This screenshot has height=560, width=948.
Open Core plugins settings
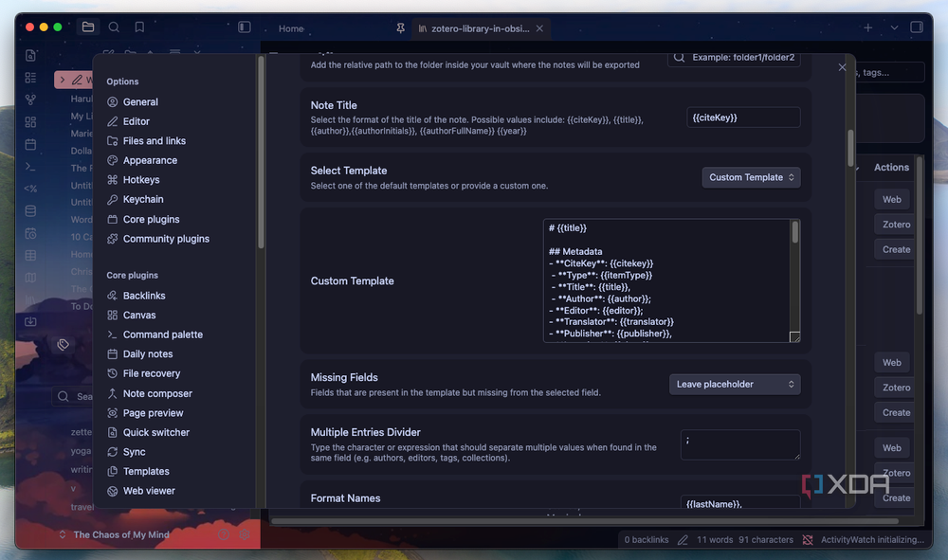click(x=151, y=219)
